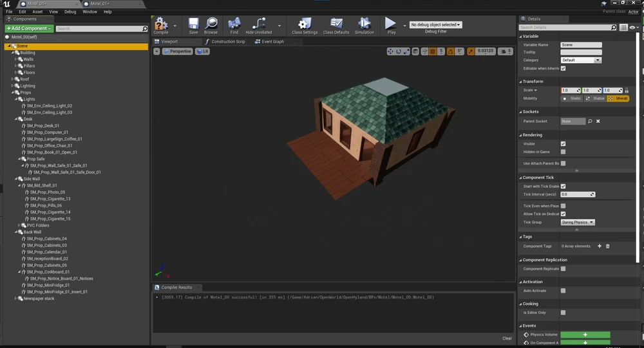
Task: Click the Add Component button
Action: click(x=28, y=28)
